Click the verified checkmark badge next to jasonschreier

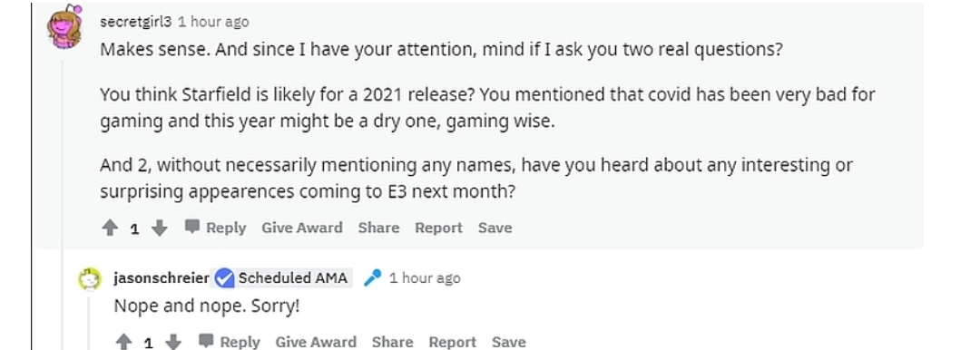[x=224, y=277]
